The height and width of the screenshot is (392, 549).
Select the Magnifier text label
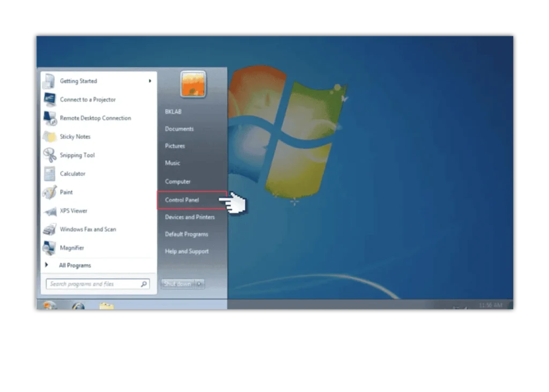[x=72, y=248]
